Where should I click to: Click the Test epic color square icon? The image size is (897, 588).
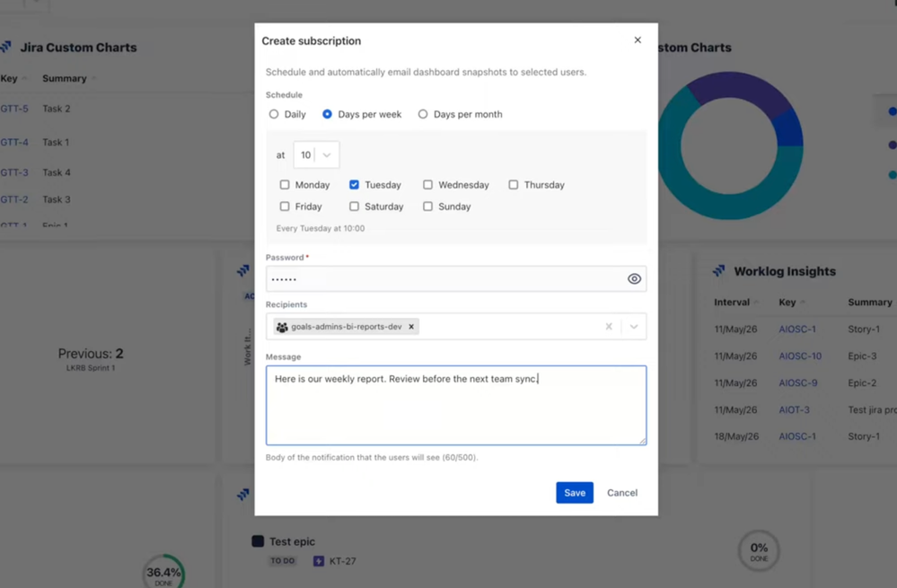(x=258, y=541)
